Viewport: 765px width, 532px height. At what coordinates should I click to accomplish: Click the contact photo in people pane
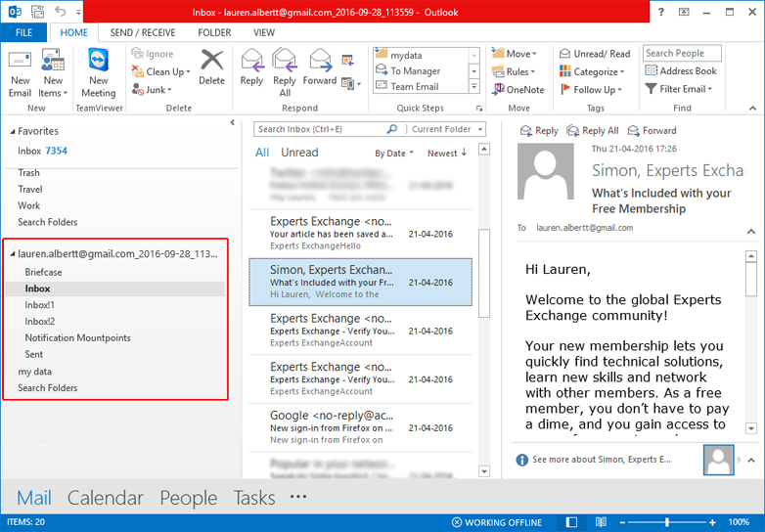[718, 460]
